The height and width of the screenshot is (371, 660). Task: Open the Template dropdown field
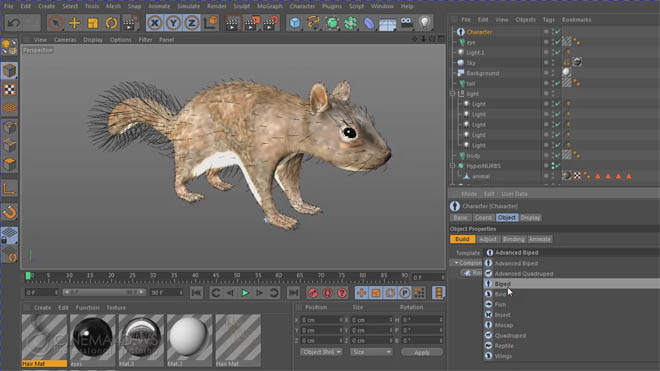point(572,253)
